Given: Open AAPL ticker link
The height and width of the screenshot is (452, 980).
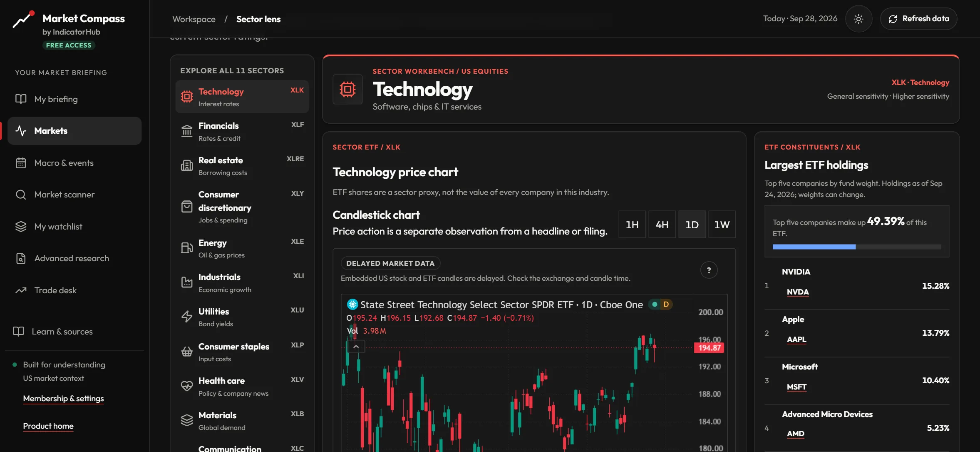Looking at the screenshot, I should click(796, 340).
